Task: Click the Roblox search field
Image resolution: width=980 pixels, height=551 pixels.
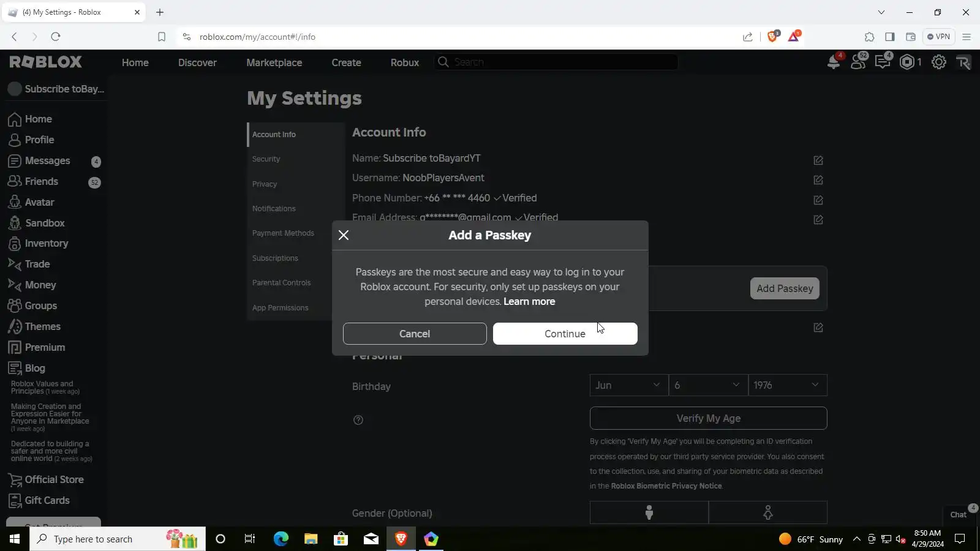Action: 556,62
